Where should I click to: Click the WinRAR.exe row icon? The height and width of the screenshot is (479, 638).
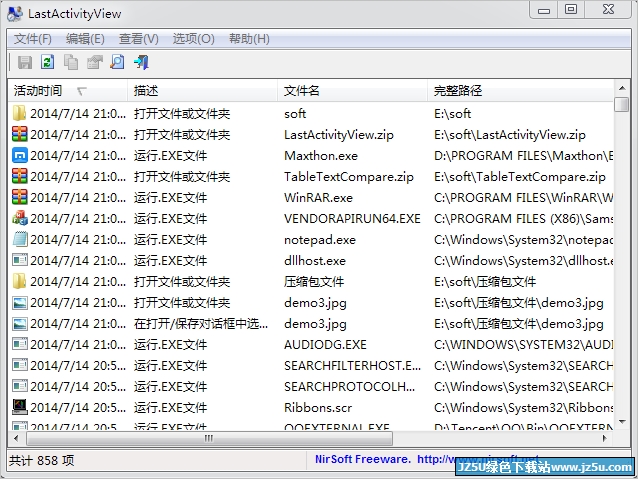[x=20, y=197]
